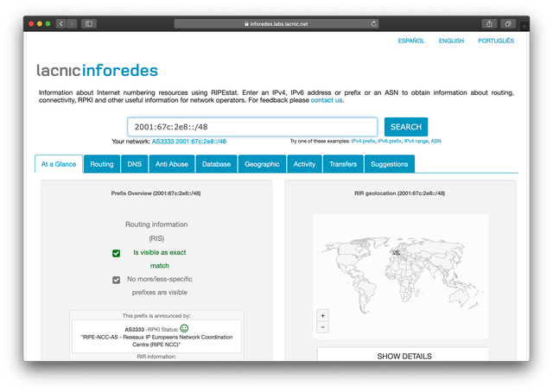
Task: Switch to the Database tab
Action: [x=216, y=164]
